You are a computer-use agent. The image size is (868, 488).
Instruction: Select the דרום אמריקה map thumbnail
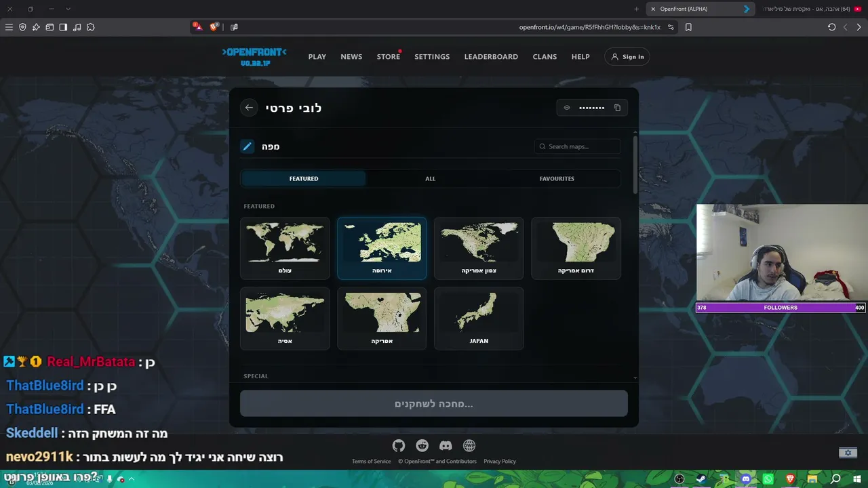tap(576, 248)
